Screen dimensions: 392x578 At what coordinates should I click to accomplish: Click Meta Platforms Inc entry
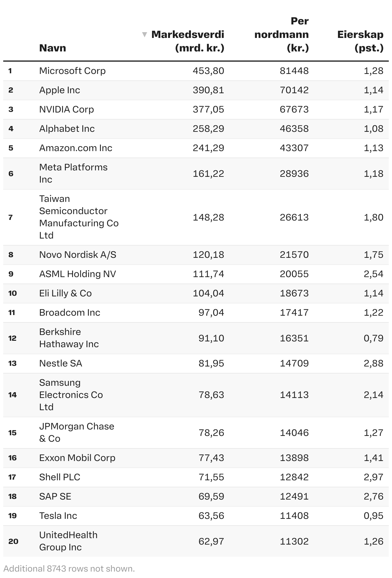[73, 173]
